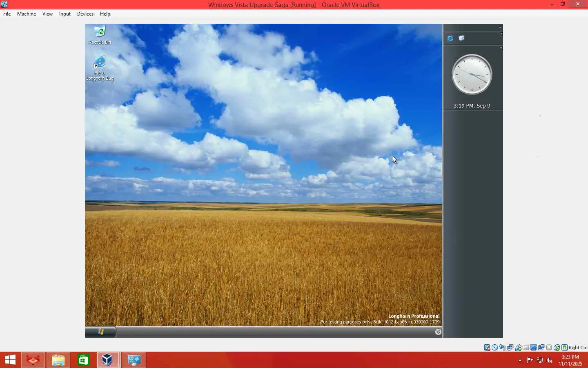Select the File a Longhorn Bug shortcut
This screenshot has height=368, width=588.
(x=100, y=68)
